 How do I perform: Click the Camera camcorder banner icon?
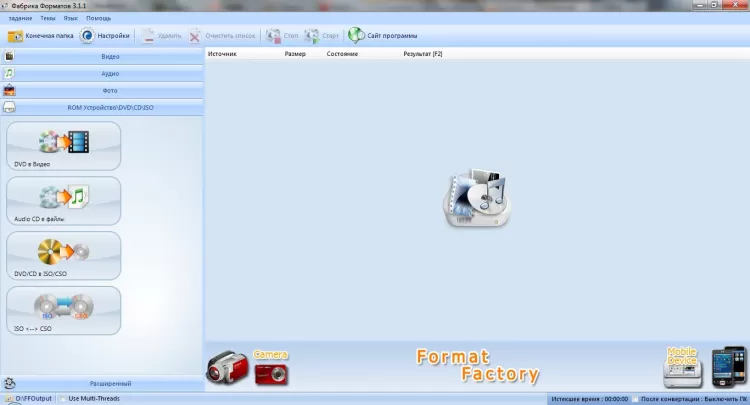pos(227,368)
